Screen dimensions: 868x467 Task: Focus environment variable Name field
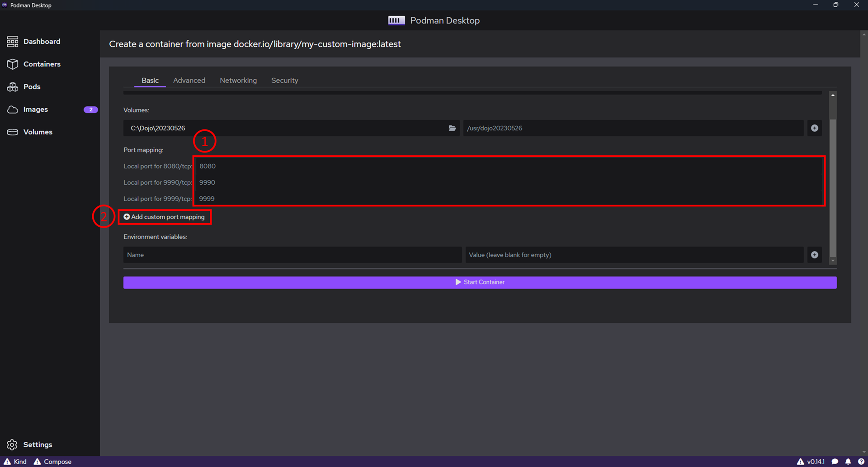click(292, 255)
